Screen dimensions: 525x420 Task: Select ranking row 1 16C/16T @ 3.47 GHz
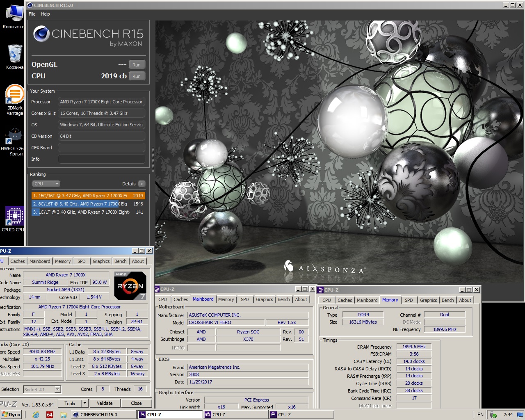point(88,196)
